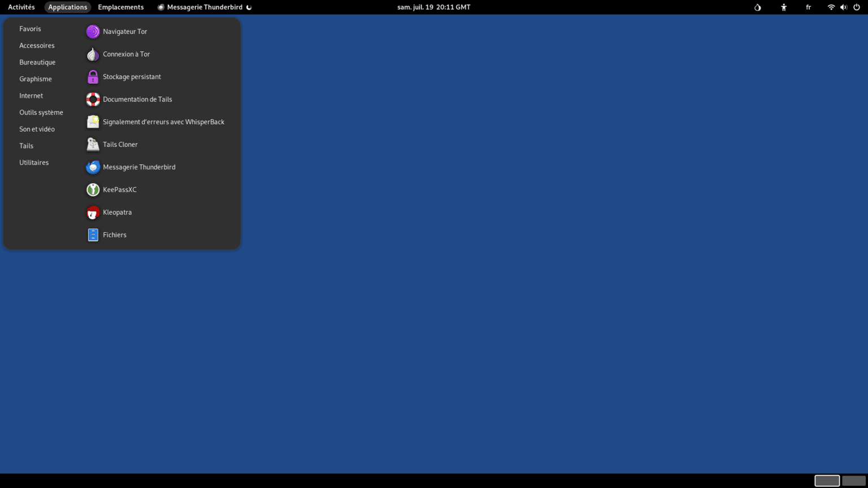This screenshot has width=868, height=488.
Task: Launch the Kleopatra encryption tool
Action: click(117, 212)
